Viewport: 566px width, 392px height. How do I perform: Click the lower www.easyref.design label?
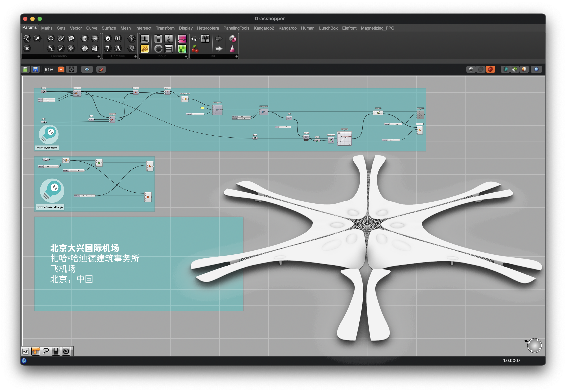click(x=50, y=207)
